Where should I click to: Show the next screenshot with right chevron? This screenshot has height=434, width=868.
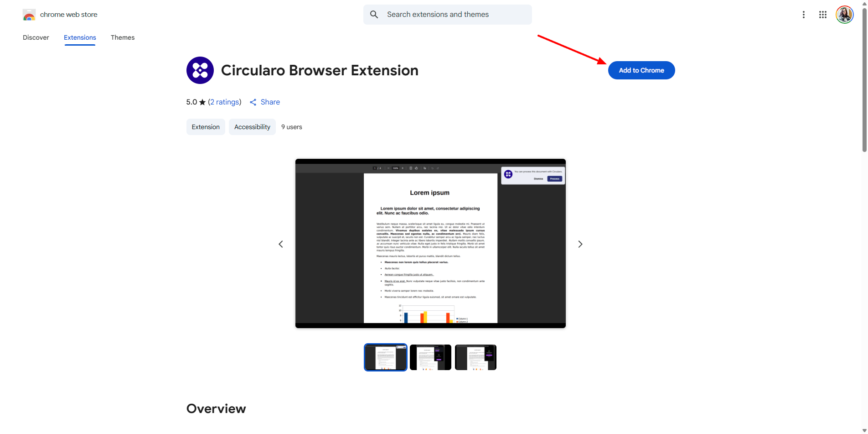(580, 244)
